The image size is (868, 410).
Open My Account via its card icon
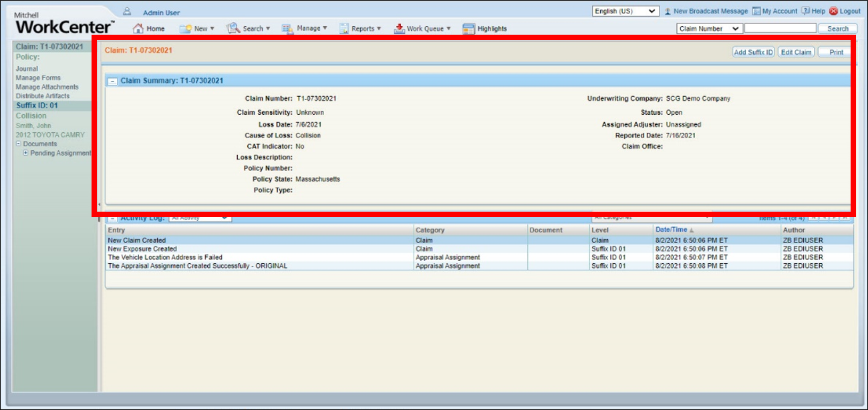point(756,11)
